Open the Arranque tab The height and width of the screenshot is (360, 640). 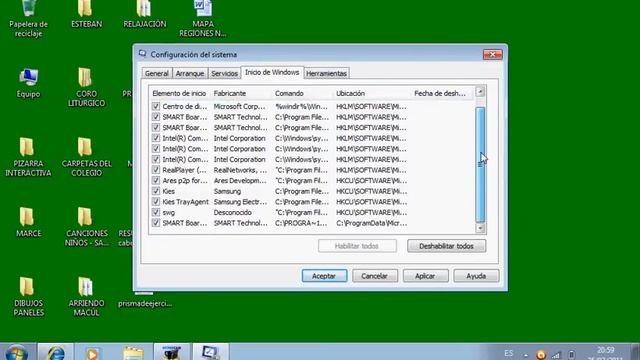click(x=190, y=73)
